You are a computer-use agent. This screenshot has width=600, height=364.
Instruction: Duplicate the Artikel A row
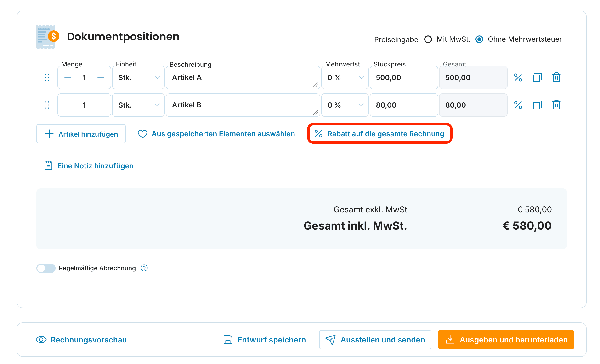[x=537, y=78]
